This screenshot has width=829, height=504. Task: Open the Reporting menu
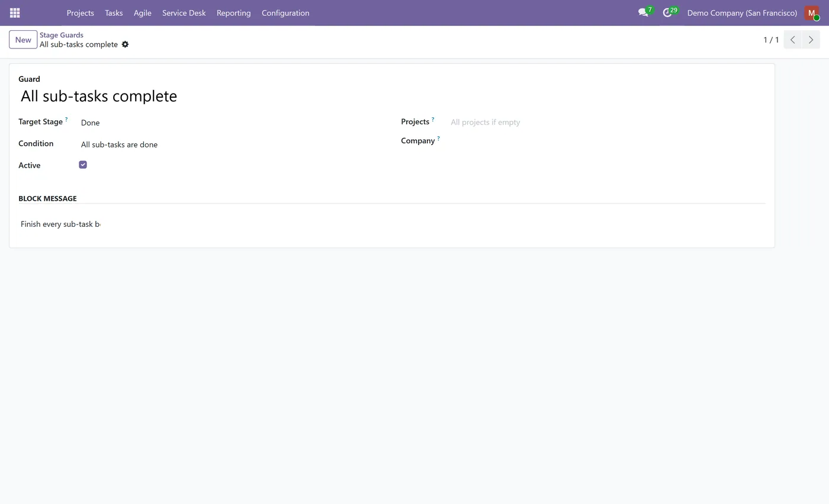tap(233, 13)
